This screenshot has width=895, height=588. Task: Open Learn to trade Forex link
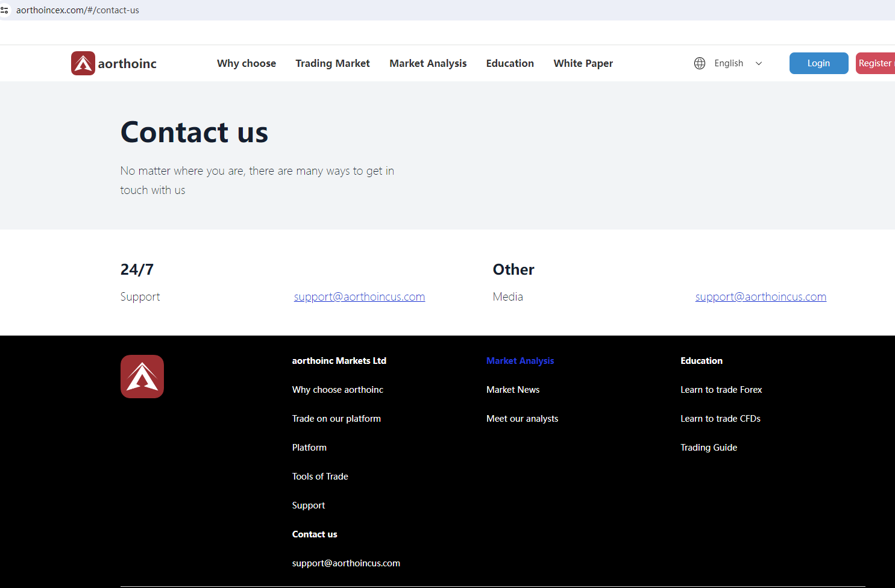[x=721, y=390]
